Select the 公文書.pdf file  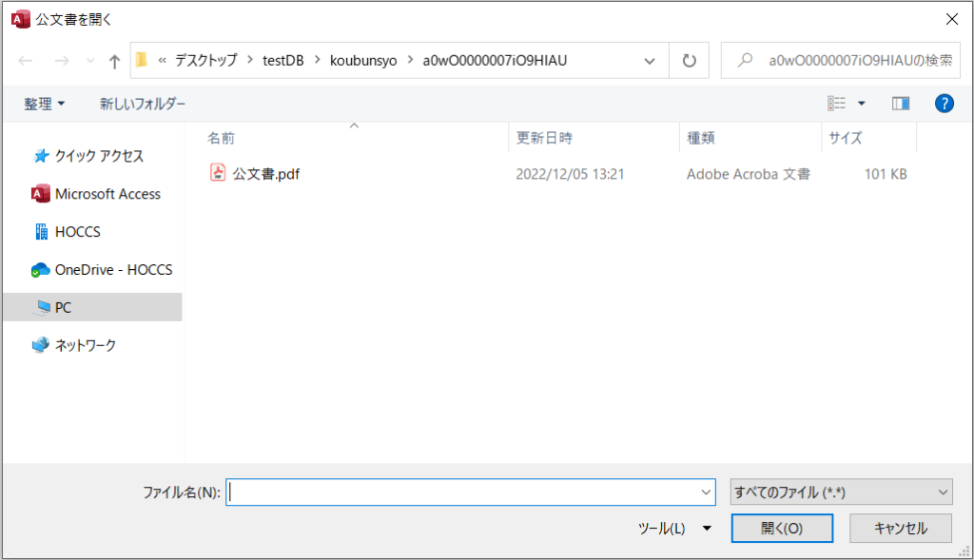pyautogui.click(x=266, y=174)
